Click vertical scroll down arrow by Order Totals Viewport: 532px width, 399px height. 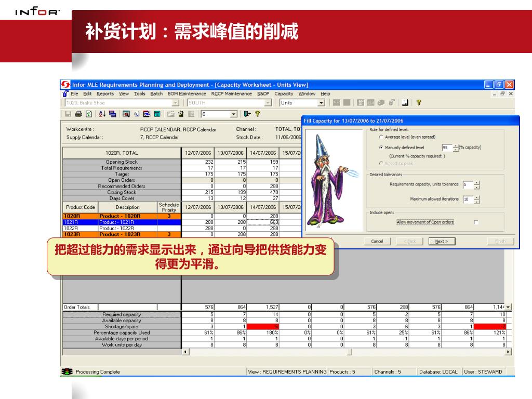(508, 307)
